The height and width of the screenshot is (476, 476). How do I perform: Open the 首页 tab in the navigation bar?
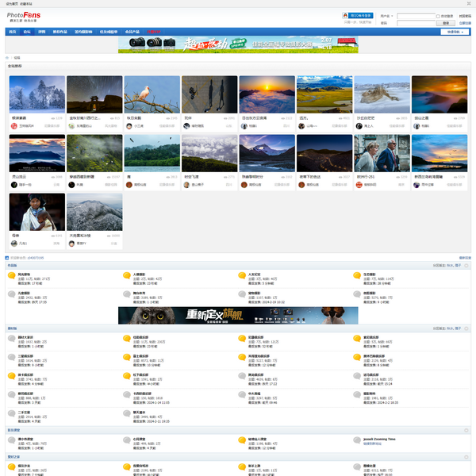(12, 32)
